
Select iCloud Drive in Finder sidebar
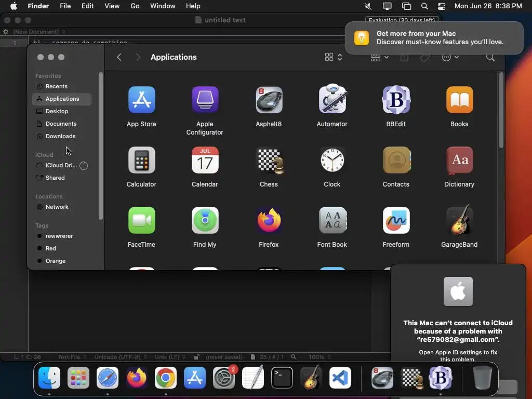[62, 165]
